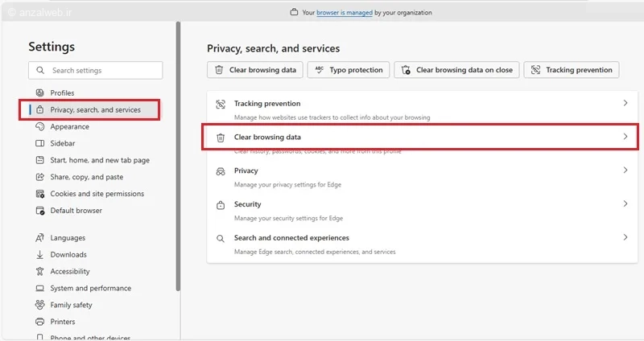
Task: Expand the Clear browsing data row chevron
Action: [625, 137]
